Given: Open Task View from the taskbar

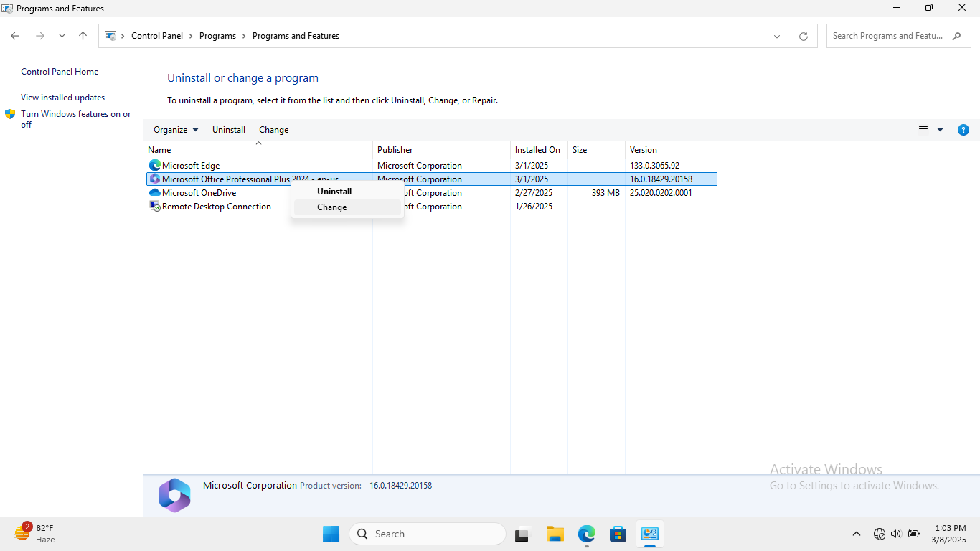Looking at the screenshot, I should (522, 534).
